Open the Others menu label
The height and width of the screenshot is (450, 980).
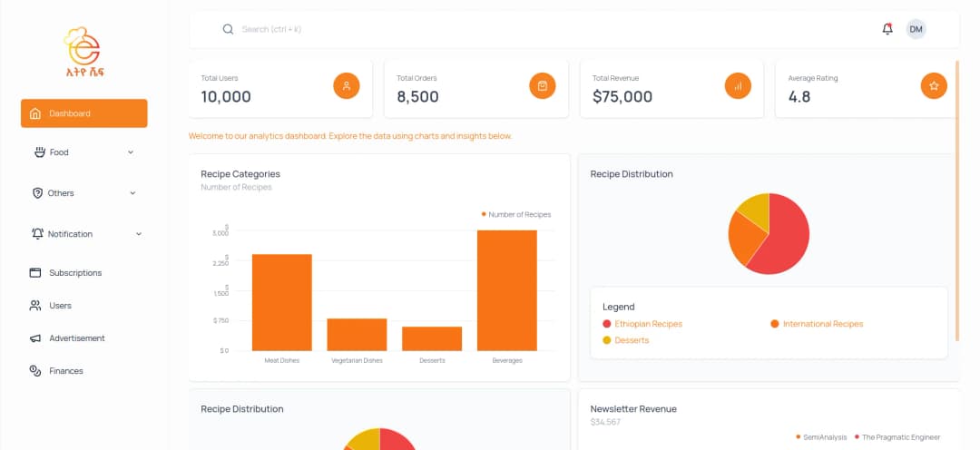click(61, 193)
